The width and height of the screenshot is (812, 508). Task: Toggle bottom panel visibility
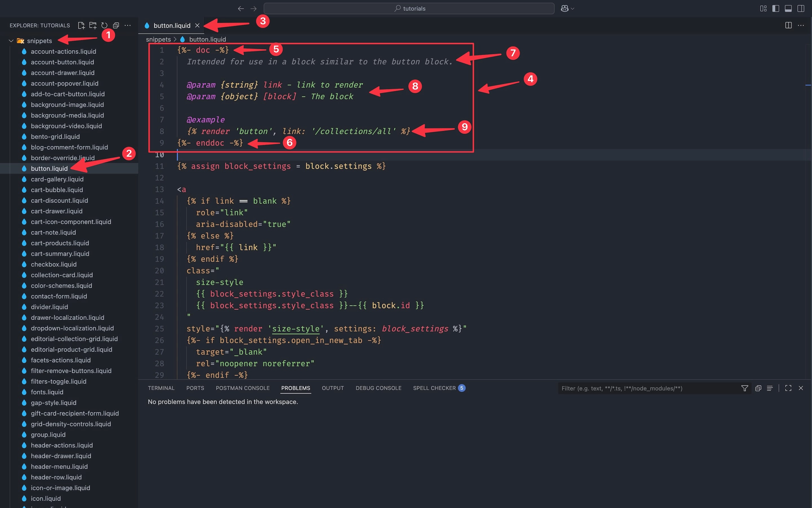[x=788, y=8]
